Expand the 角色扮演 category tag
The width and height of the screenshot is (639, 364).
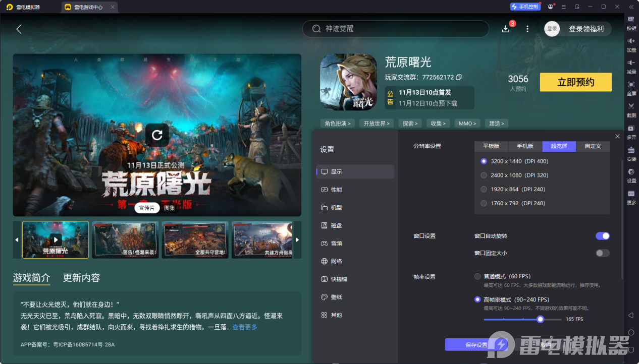tap(337, 123)
